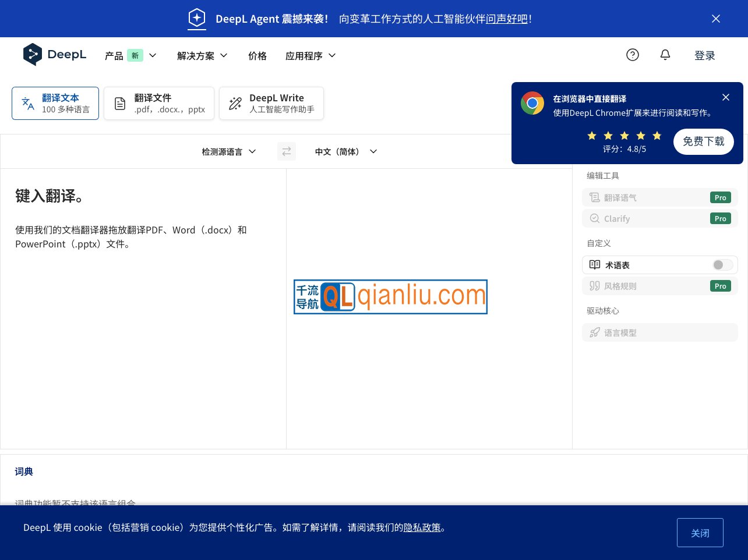Viewport: 748px width, 560px height.
Task: Click the Chrome browser icon in popup
Action: pos(532,104)
